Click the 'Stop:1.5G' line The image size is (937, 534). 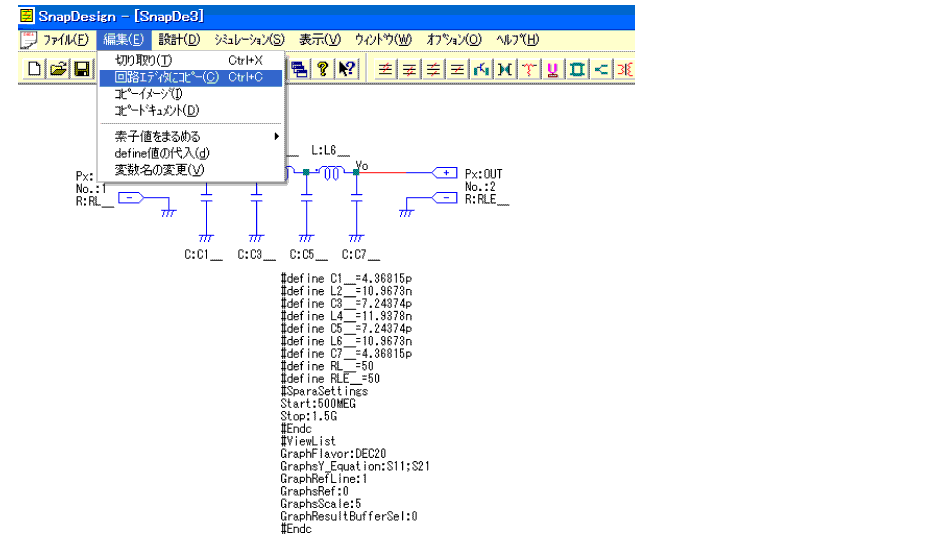[x=308, y=416]
